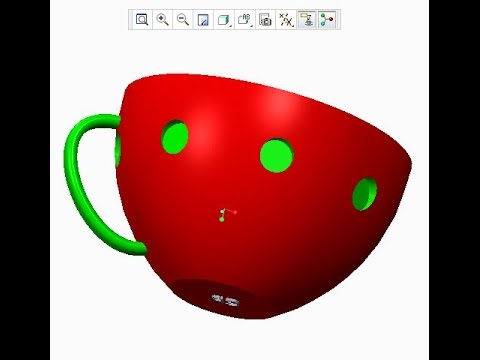Screen dimensions: 480x360
Task: Toggle the Annotation Display button
Action: click(307, 20)
